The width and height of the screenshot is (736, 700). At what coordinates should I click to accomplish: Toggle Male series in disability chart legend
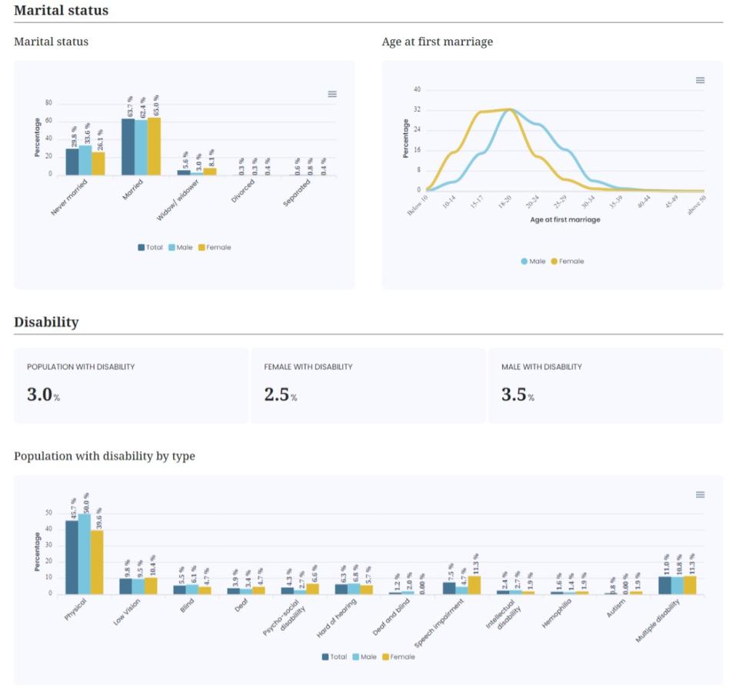pos(365,657)
